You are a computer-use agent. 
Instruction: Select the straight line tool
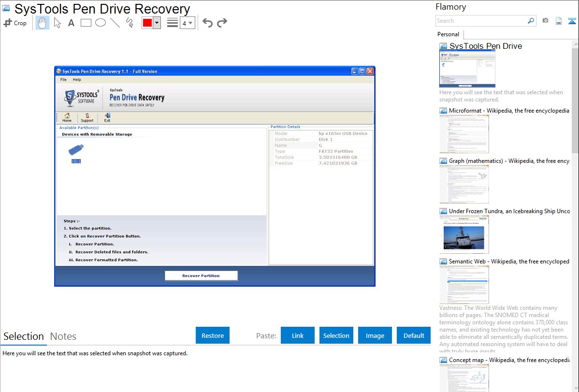click(x=115, y=23)
